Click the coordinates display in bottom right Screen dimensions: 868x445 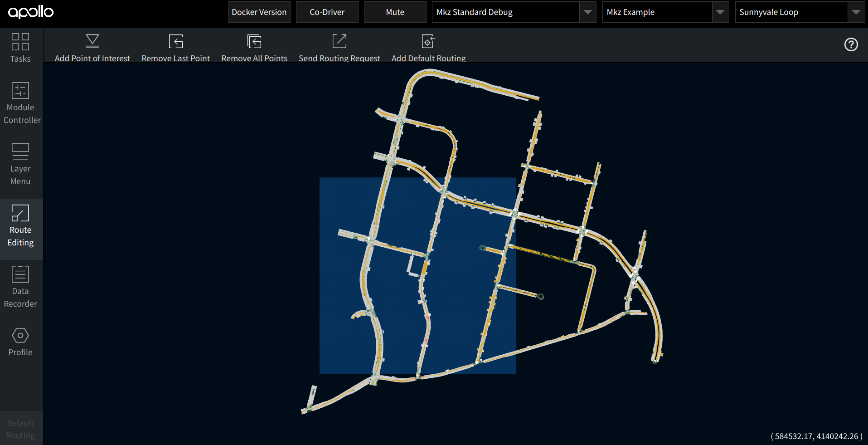pos(815,436)
